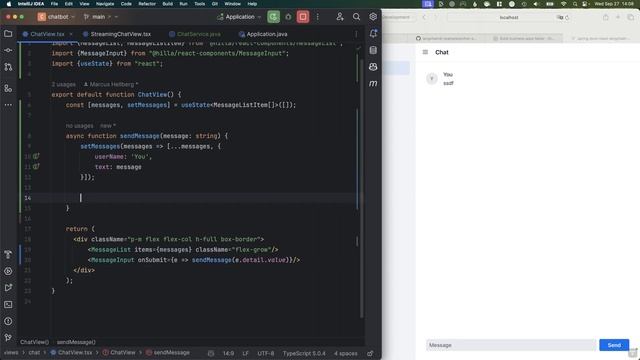The width and height of the screenshot is (640, 360).
Task: Click sendMessage breadcrumb in navigation bar
Action: coord(168,353)
